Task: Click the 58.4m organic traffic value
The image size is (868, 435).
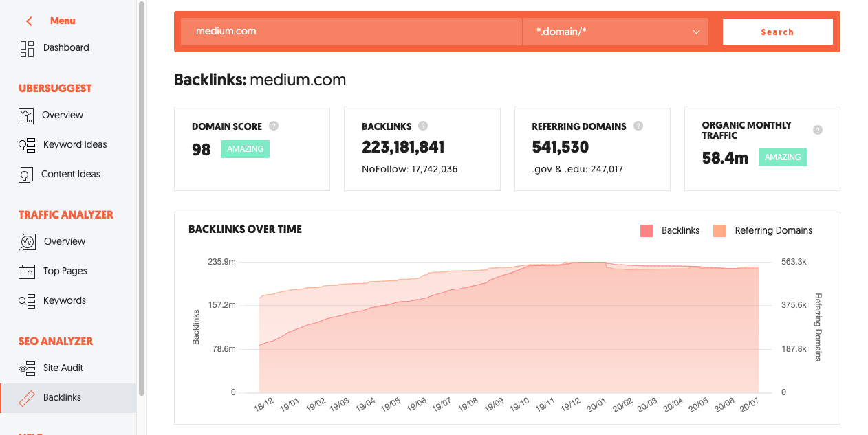Action: 725,158
